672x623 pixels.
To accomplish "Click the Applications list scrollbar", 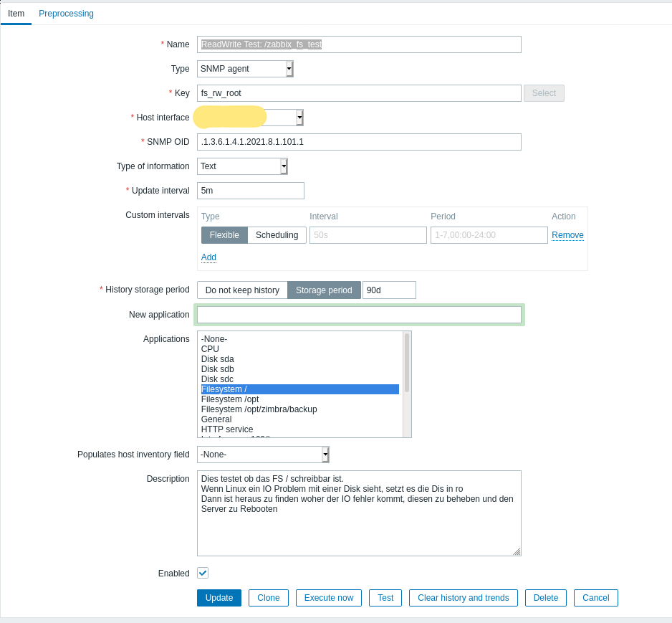I will tap(407, 363).
